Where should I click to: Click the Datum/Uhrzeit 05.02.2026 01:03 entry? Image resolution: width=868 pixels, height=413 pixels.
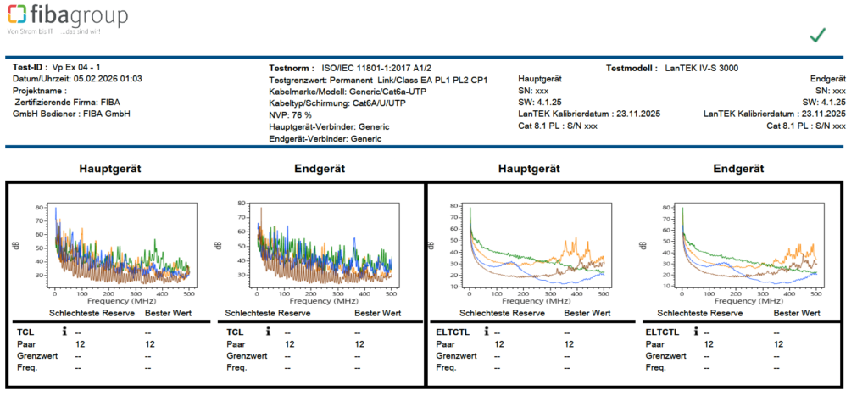pos(77,79)
